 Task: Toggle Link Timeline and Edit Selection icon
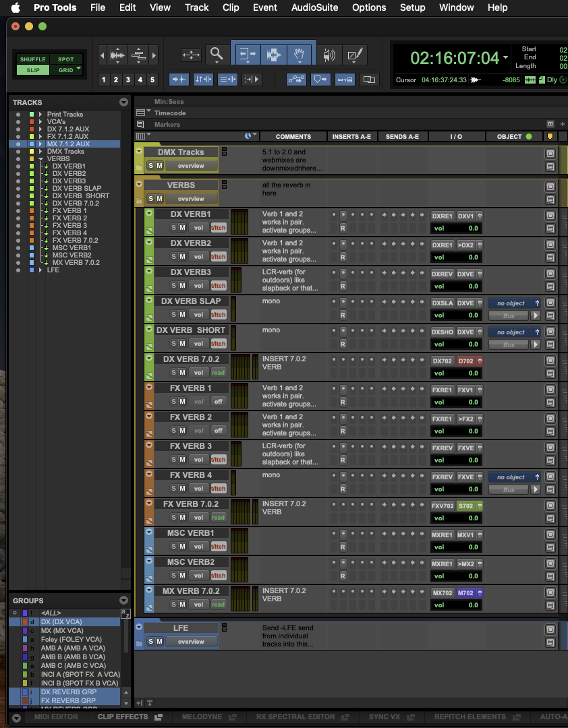click(x=204, y=80)
